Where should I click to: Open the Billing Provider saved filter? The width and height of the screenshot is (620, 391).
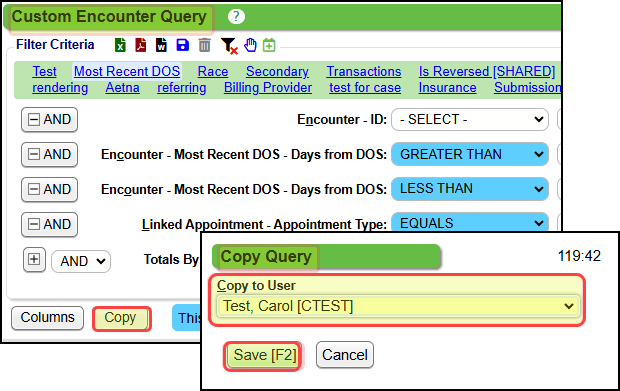point(268,88)
